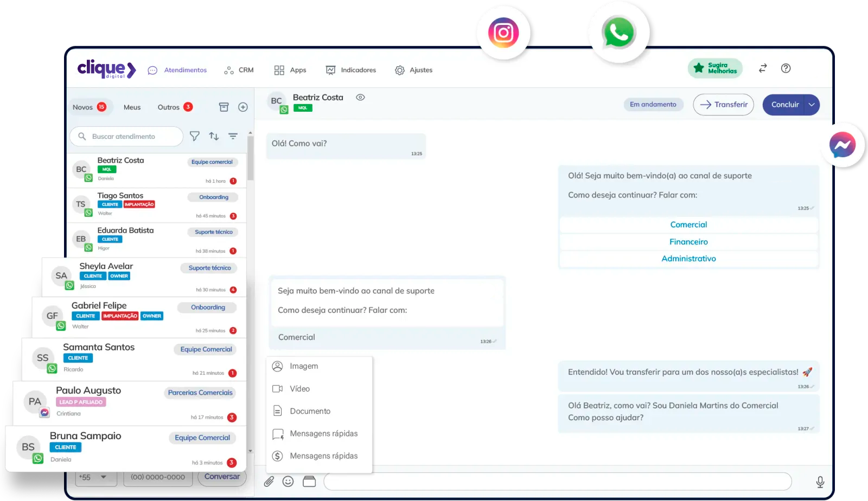Open the emoji picker

click(288, 481)
